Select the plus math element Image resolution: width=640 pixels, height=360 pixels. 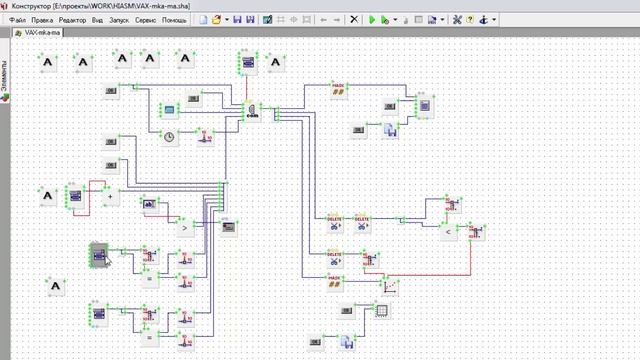[110, 196]
